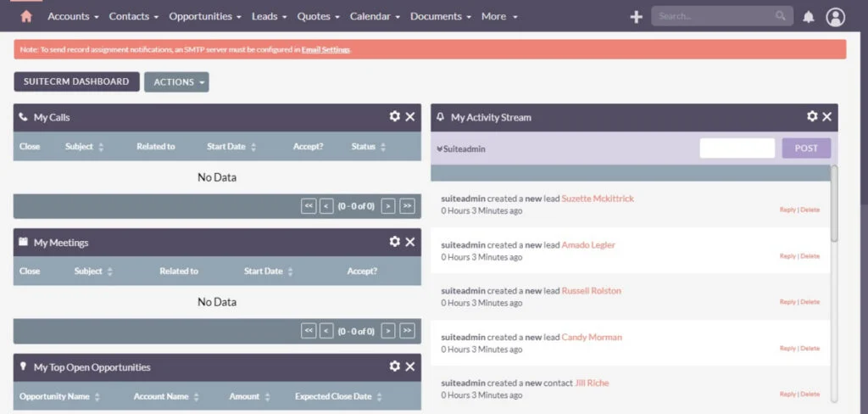Go to previous page in My Meetings pagination
The image size is (868, 414).
(326, 331)
